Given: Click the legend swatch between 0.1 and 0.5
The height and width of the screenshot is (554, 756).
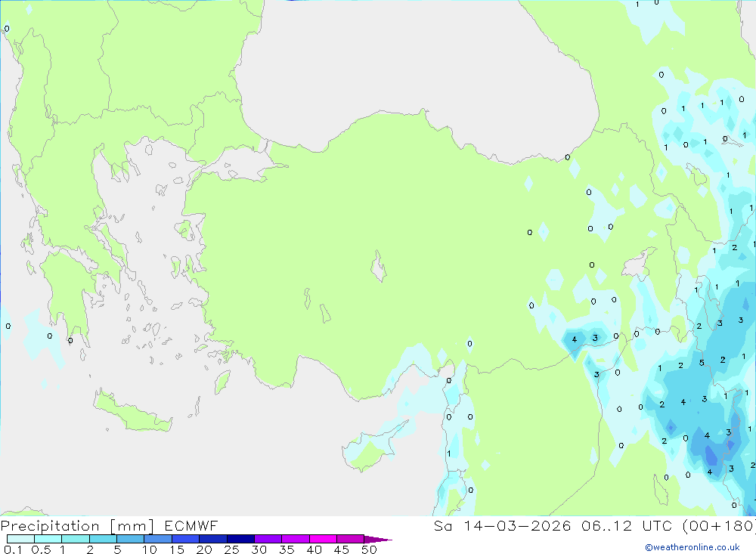Looking at the screenshot, I should coord(20,539).
